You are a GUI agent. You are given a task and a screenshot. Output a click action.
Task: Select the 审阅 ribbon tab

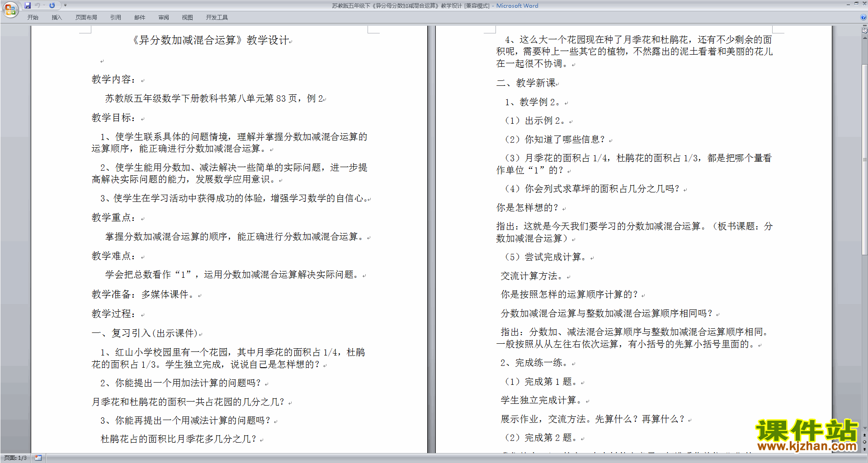point(164,18)
